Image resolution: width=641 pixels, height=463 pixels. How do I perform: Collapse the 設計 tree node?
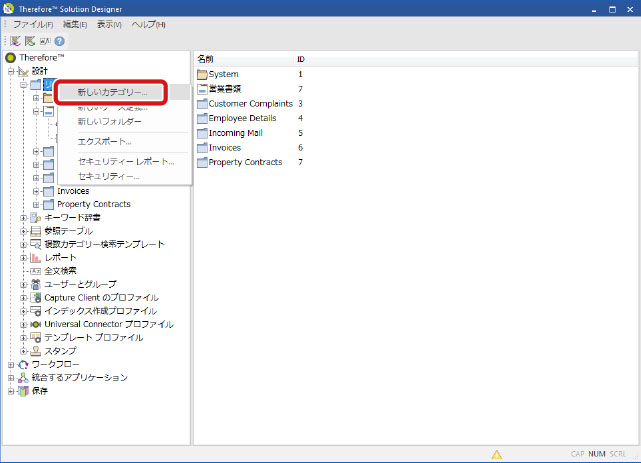[x=12, y=71]
